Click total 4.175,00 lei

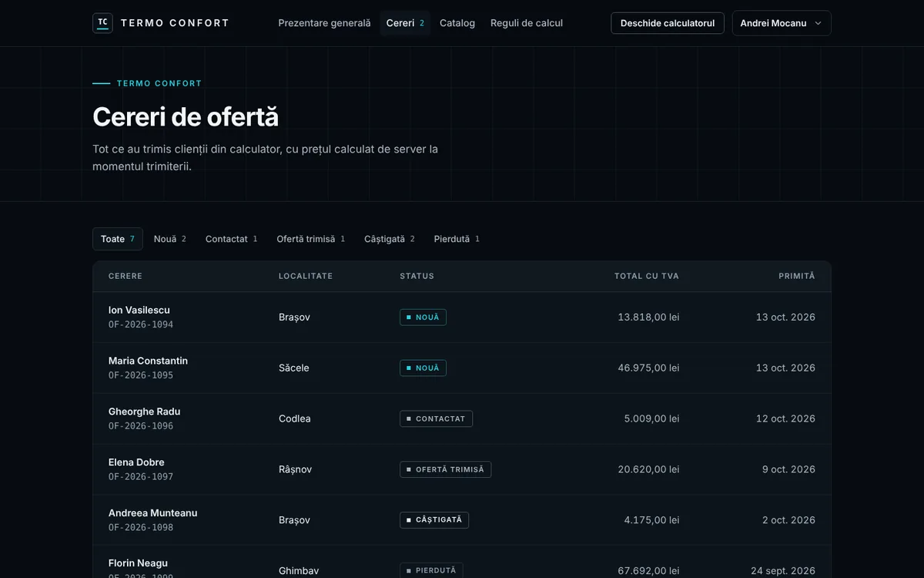651,520
